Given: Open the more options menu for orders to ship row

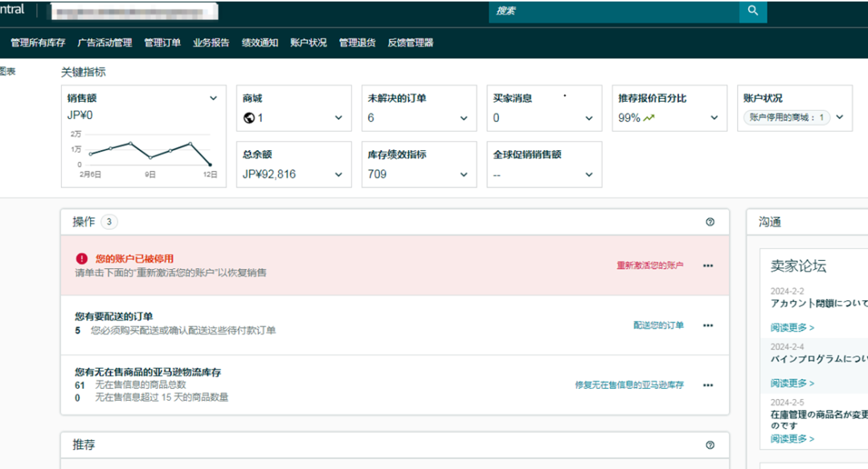Looking at the screenshot, I should (x=708, y=325).
